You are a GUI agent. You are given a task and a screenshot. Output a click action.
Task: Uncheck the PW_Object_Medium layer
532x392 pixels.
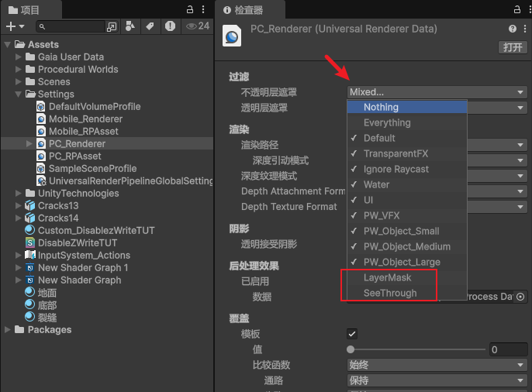pyautogui.click(x=407, y=246)
